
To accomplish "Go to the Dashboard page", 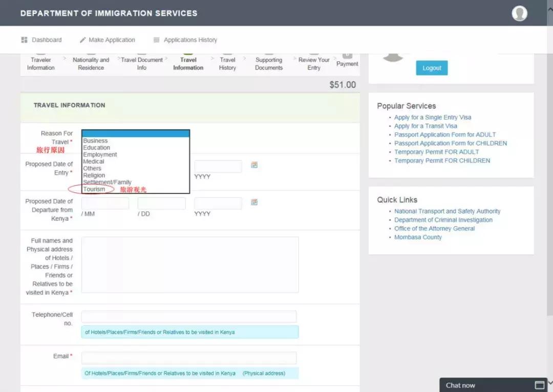I will pos(47,40).
